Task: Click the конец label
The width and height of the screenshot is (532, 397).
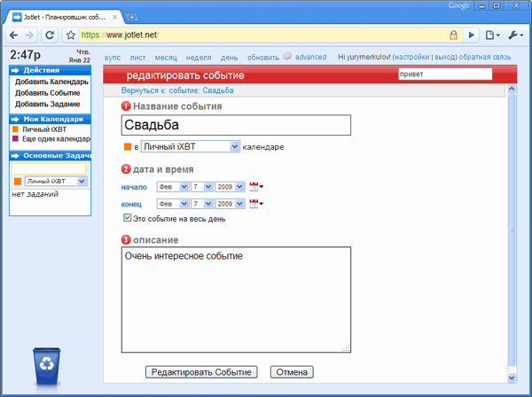Action: pos(131,204)
